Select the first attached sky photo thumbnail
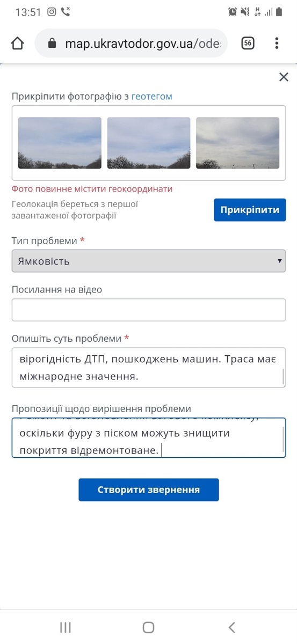297x644 pixels. coord(60,143)
